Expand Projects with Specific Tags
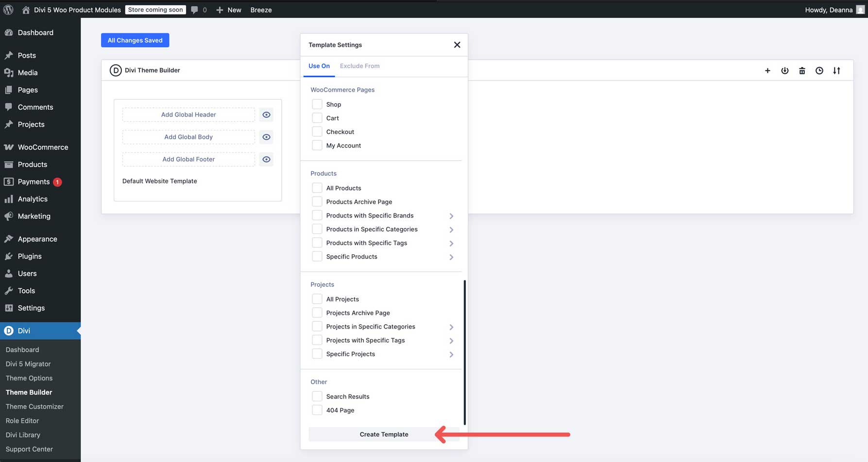 (451, 340)
